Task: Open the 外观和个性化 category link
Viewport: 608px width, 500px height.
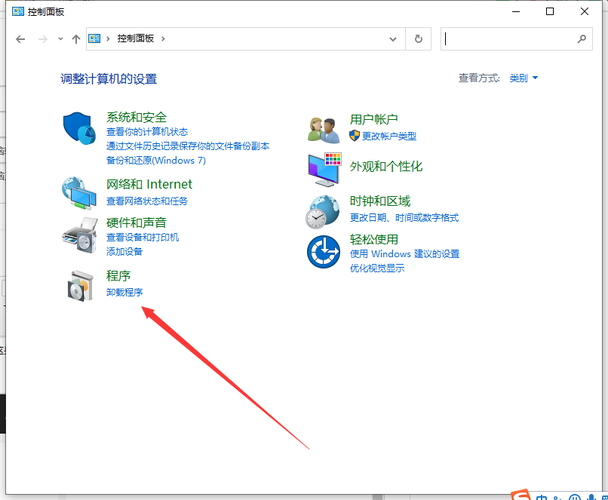Action: click(386, 166)
